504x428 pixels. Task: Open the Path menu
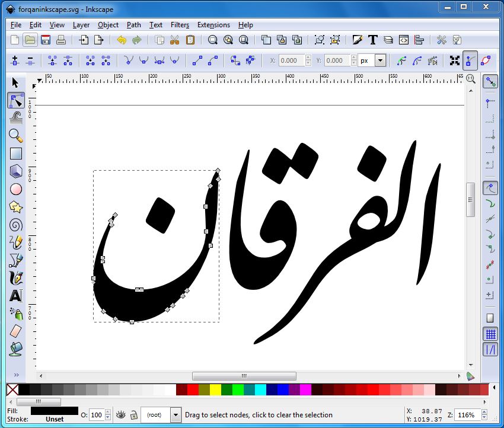[x=133, y=25]
